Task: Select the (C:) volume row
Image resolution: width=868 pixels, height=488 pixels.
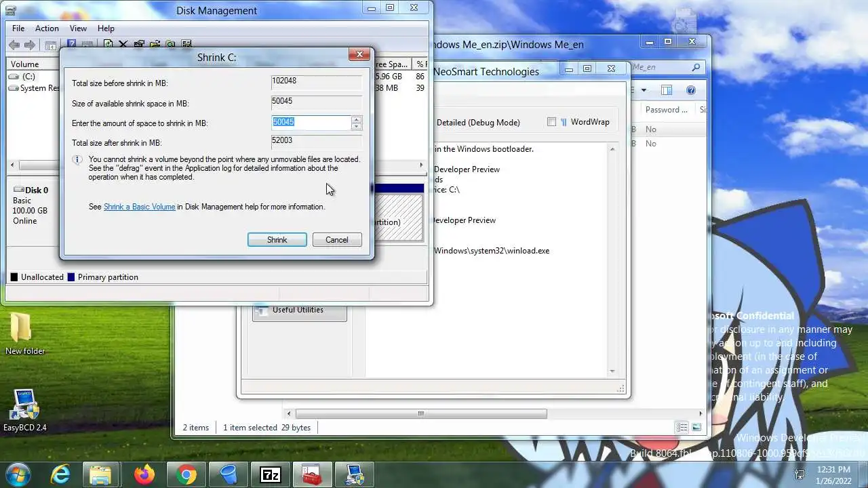Action: coord(34,77)
